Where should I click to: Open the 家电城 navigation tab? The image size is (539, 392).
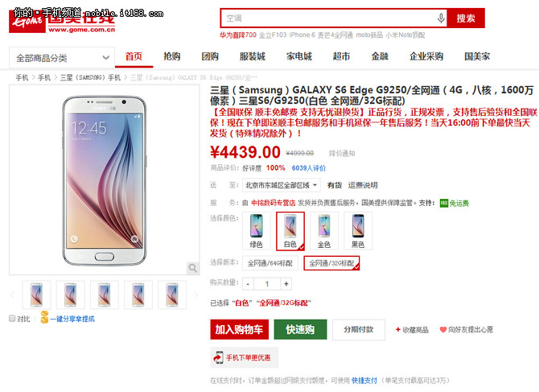click(299, 56)
